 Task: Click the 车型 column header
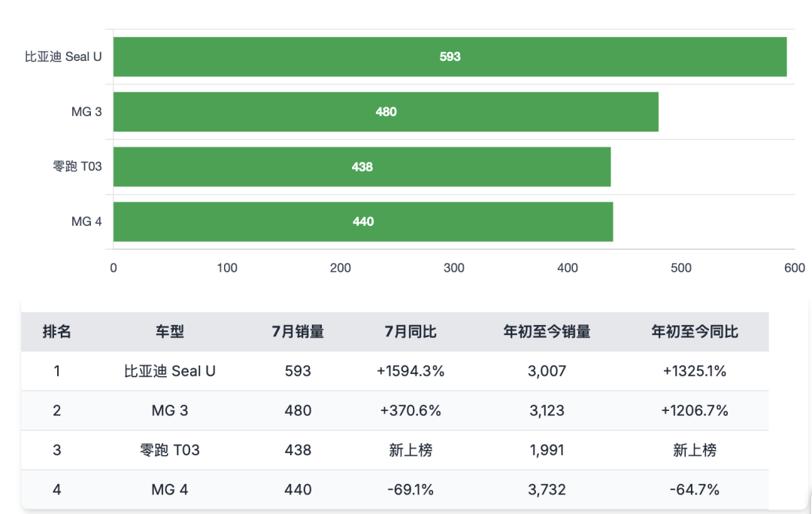(x=170, y=332)
